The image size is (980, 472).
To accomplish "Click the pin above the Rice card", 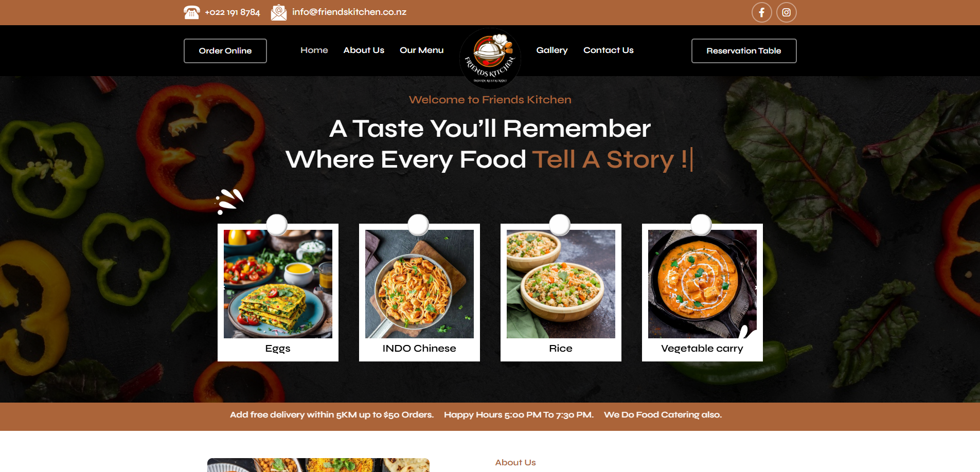I will pyautogui.click(x=560, y=225).
